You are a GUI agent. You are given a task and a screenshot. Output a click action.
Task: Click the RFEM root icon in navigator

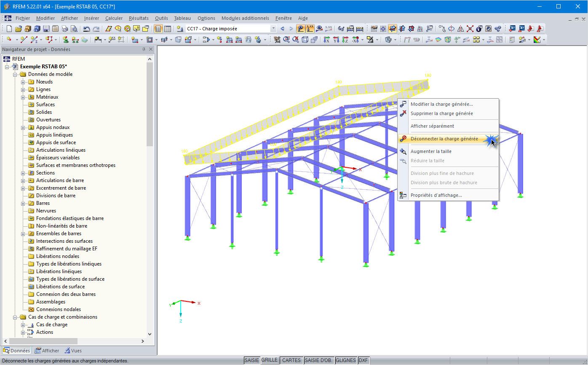tap(7, 59)
